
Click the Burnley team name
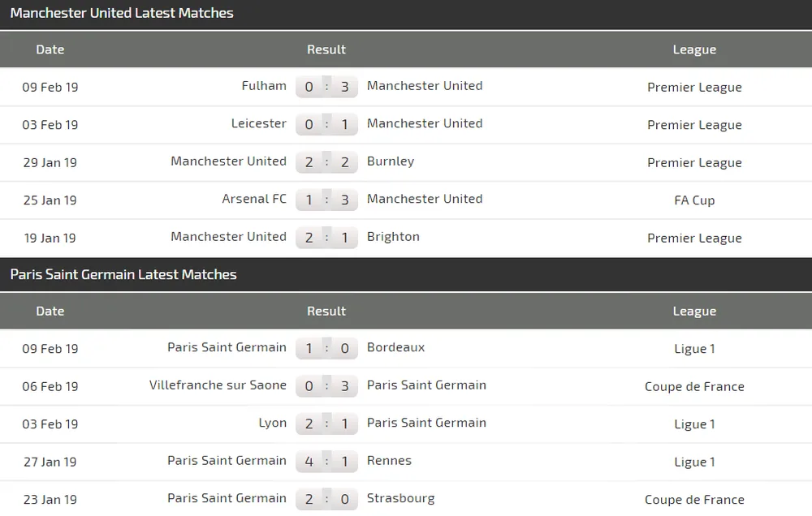click(391, 161)
